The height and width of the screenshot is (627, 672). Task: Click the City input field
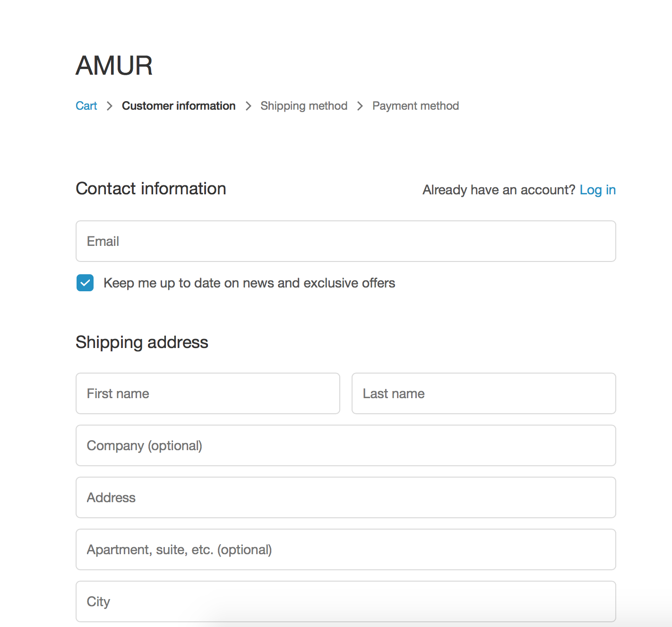coord(345,601)
